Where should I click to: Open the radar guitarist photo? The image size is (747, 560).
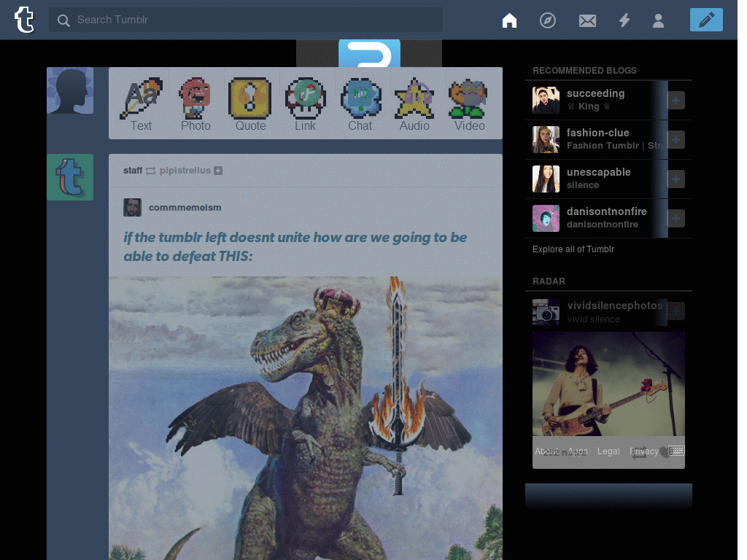click(608, 384)
